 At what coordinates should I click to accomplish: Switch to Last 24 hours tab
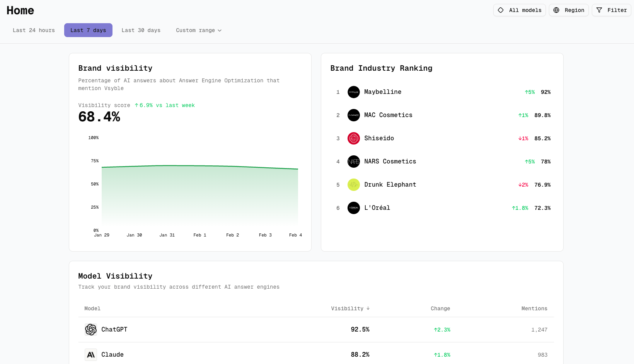pyautogui.click(x=34, y=30)
